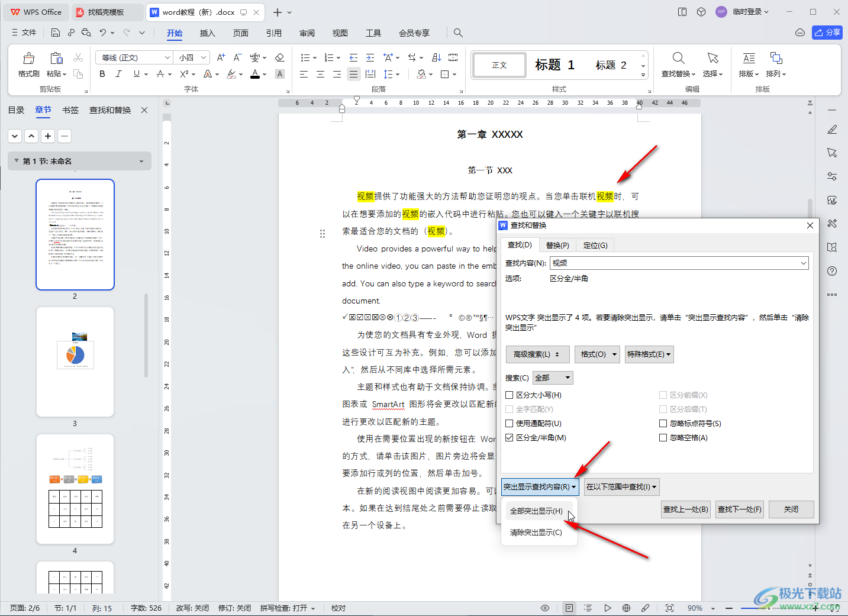Apply underline to text
848x616 pixels.
click(137, 74)
